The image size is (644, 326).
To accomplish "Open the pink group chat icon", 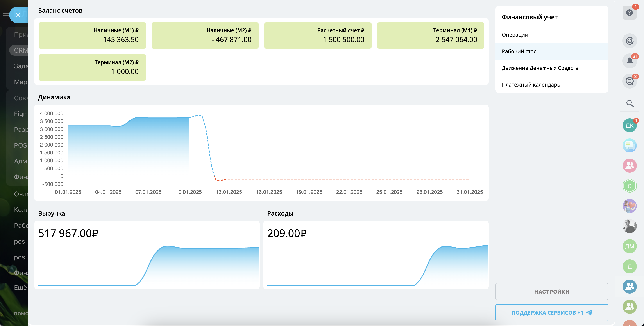I will [x=629, y=165].
